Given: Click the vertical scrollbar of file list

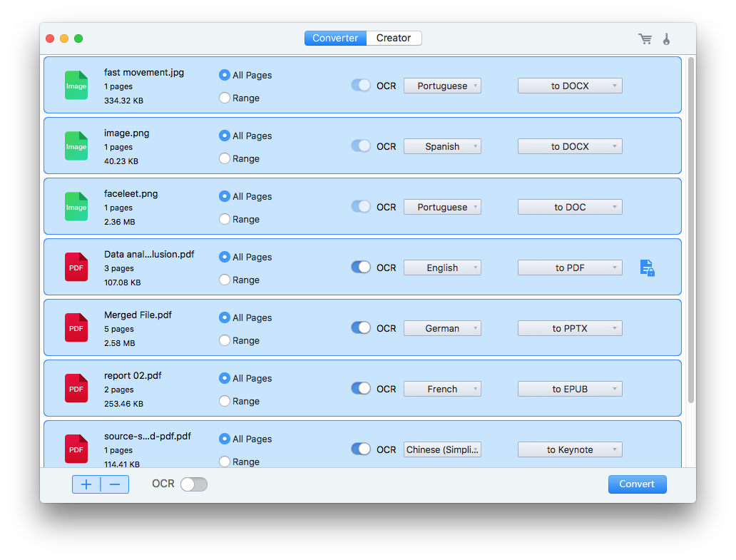Looking at the screenshot, I should pos(690,230).
